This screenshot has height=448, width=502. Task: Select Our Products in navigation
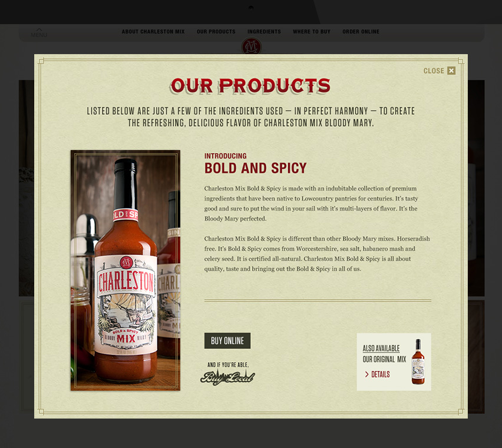click(216, 32)
